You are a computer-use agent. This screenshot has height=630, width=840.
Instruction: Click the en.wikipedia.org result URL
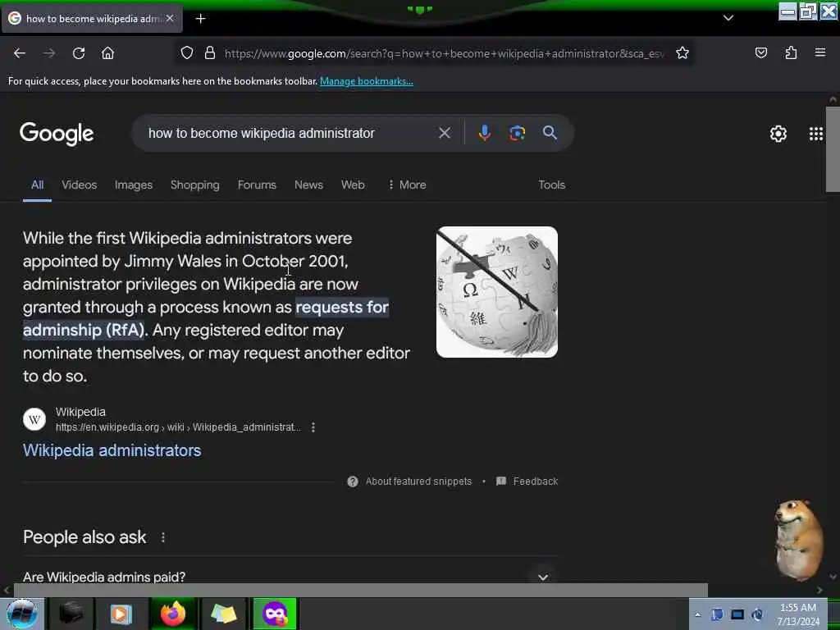178,427
